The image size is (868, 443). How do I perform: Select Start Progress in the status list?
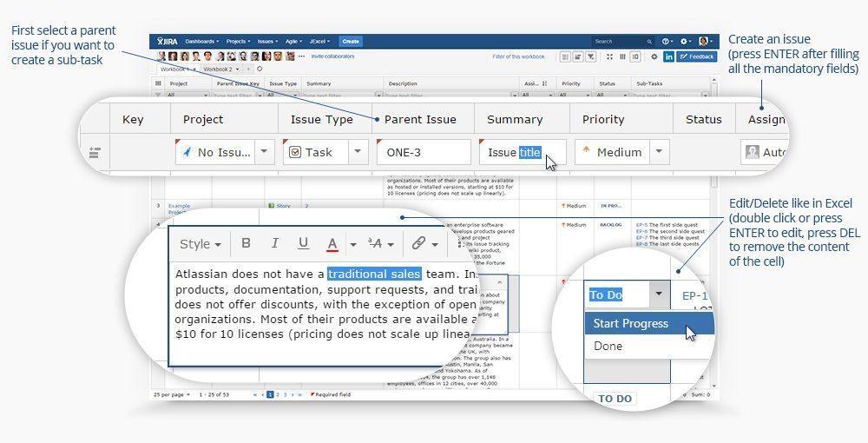pos(649,323)
